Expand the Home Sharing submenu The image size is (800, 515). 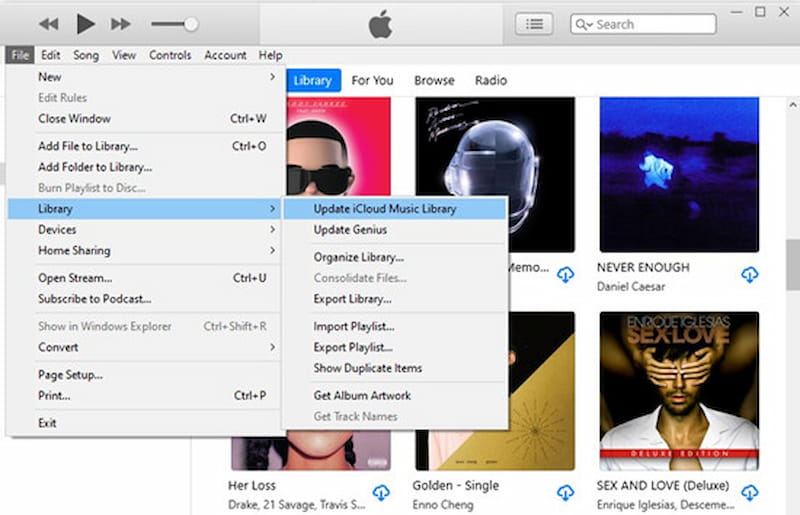pyautogui.click(x=144, y=251)
